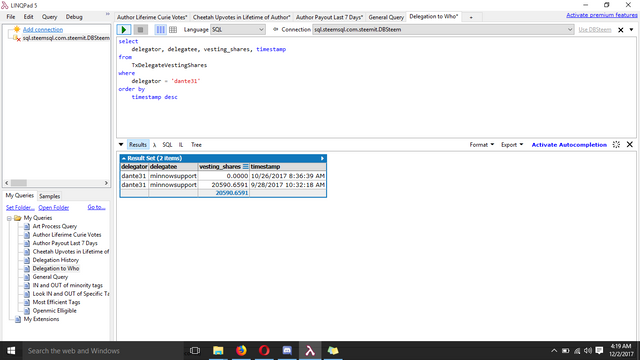Open the File menu
640x360 pixels.
pyautogui.click(x=11, y=17)
